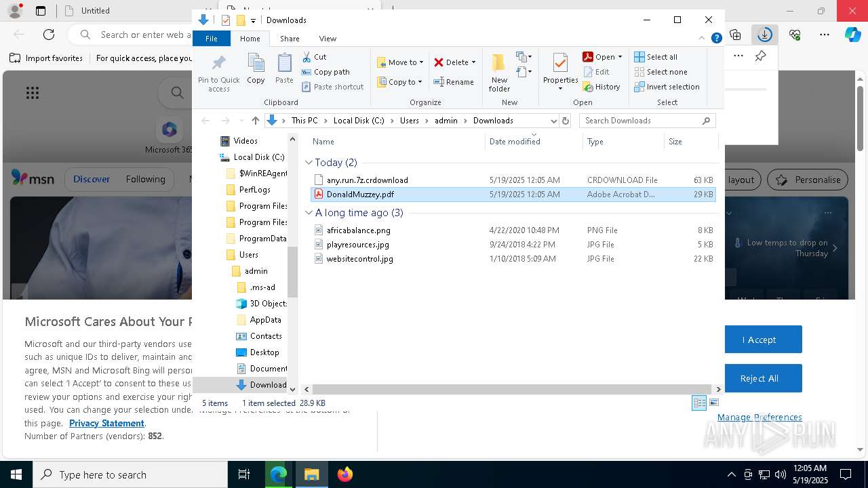Image resolution: width=868 pixels, height=488 pixels.
Task: Switch to the Home ribbon tab
Action: pos(250,39)
